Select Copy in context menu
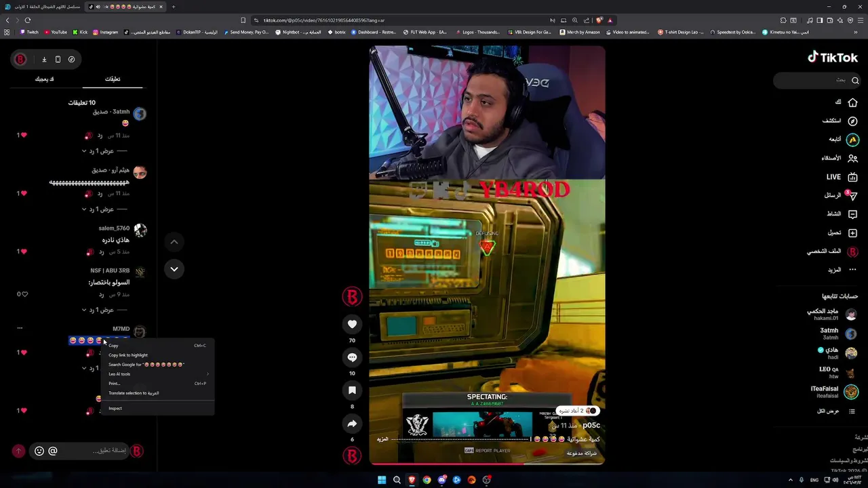 pyautogui.click(x=157, y=346)
